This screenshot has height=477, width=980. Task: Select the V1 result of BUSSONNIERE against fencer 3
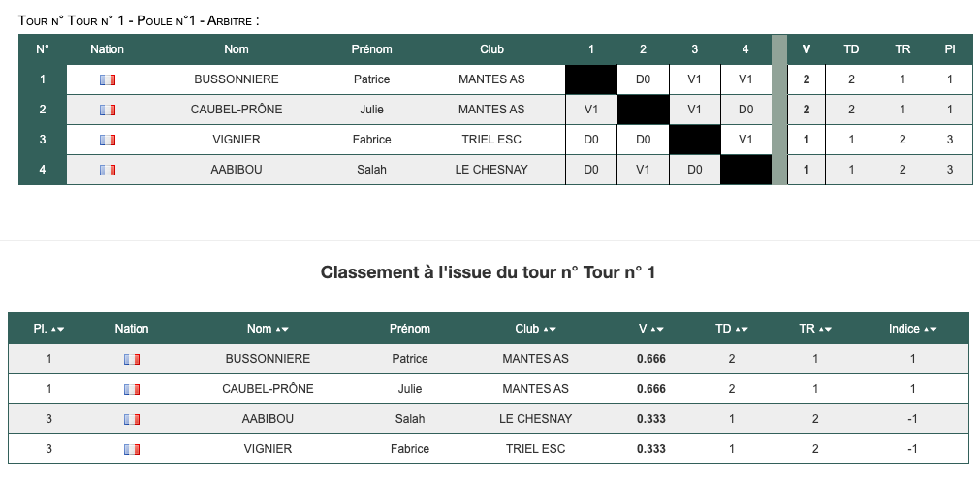(694, 79)
